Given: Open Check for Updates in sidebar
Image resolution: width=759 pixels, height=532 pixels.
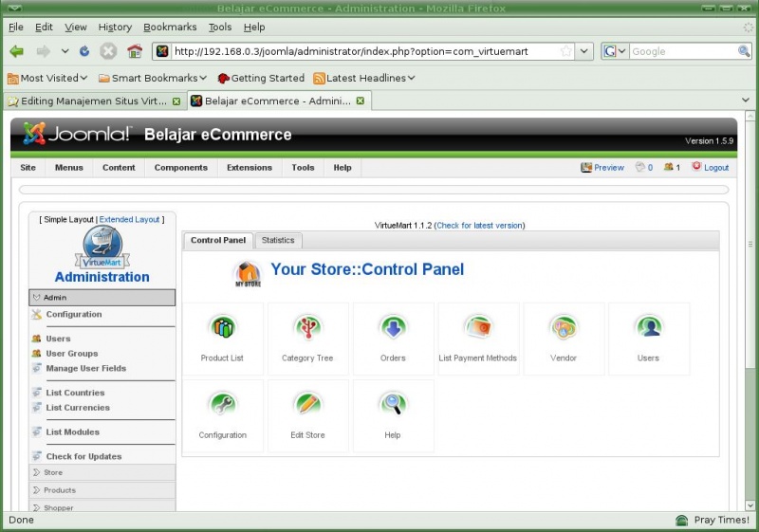Looking at the screenshot, I should click(x=83, y=456).
